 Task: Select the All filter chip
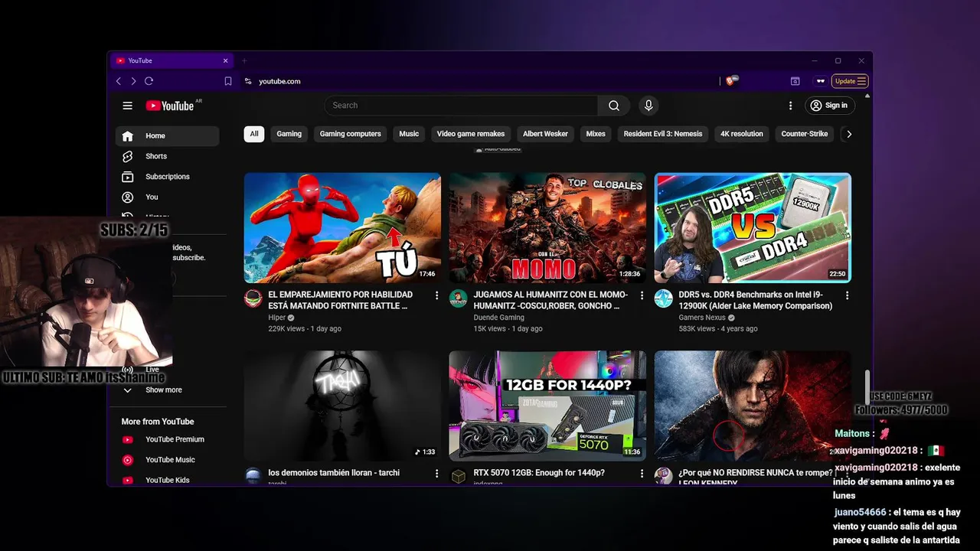254,134
